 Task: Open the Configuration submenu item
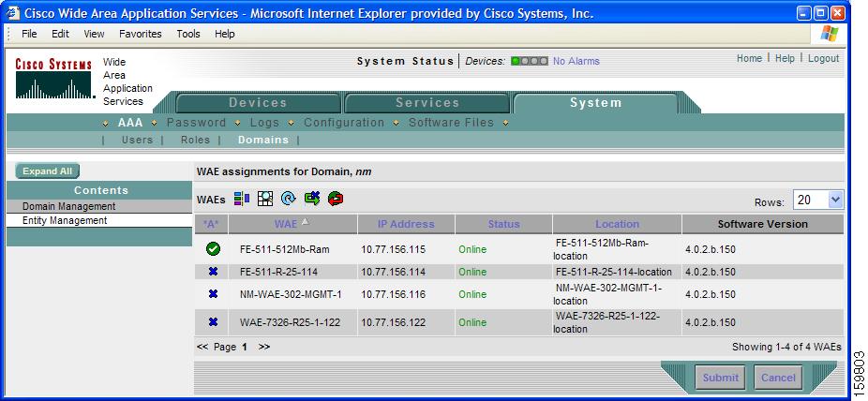[344, 123]
